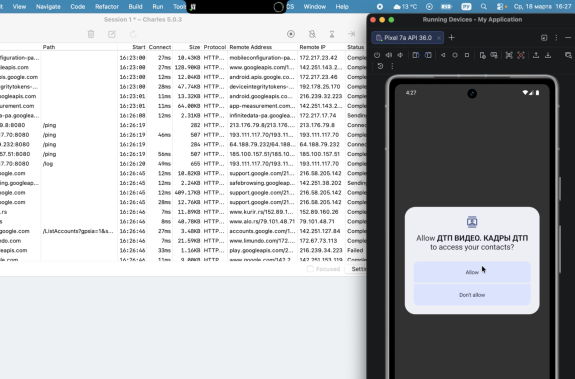Open the Running Devices options menu
The image size is (575, 379).
[556, 38]
